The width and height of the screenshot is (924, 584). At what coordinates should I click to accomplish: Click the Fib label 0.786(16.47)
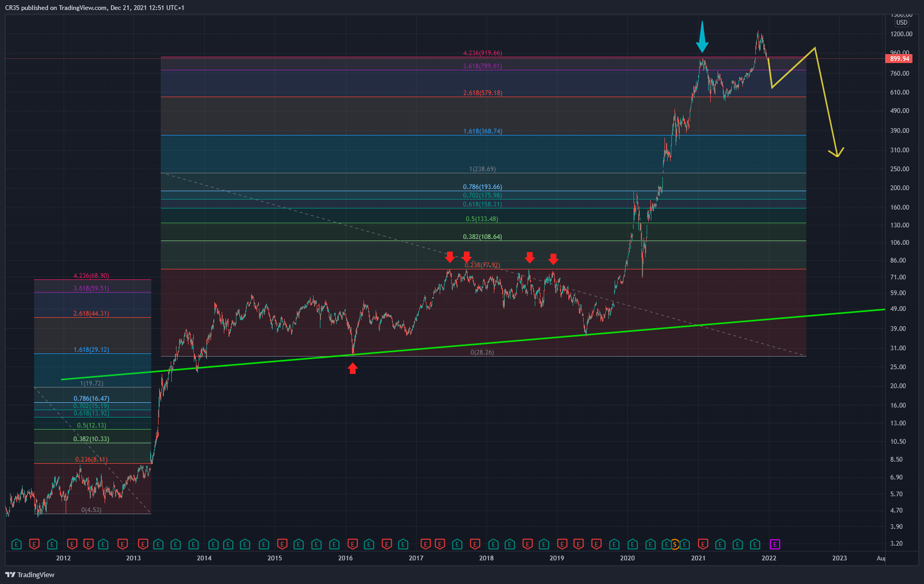click(x=91, y=399)
